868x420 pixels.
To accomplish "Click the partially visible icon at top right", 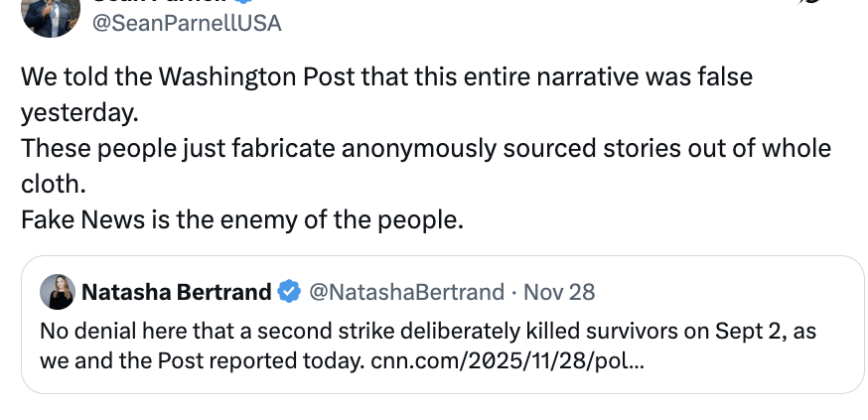I will pos(811,4).
